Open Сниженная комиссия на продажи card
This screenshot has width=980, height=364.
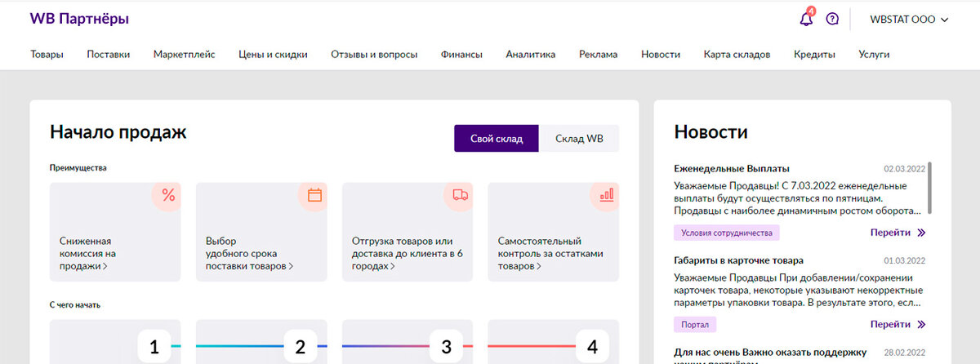click(115, 232)
